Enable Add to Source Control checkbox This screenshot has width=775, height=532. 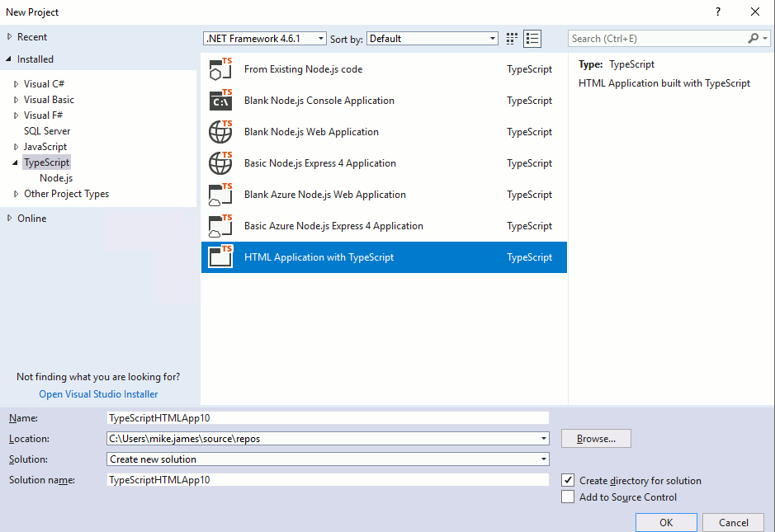tap(568, 497)
